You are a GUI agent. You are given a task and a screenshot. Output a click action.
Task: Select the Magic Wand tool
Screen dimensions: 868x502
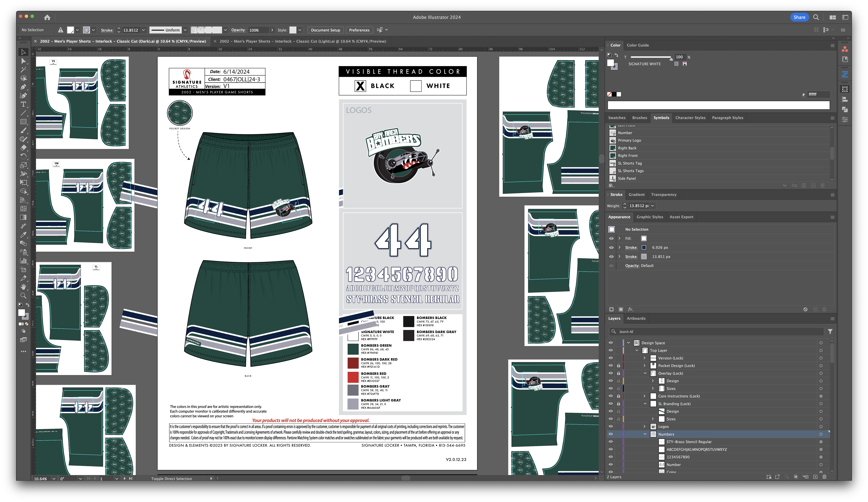coord(23,70)
